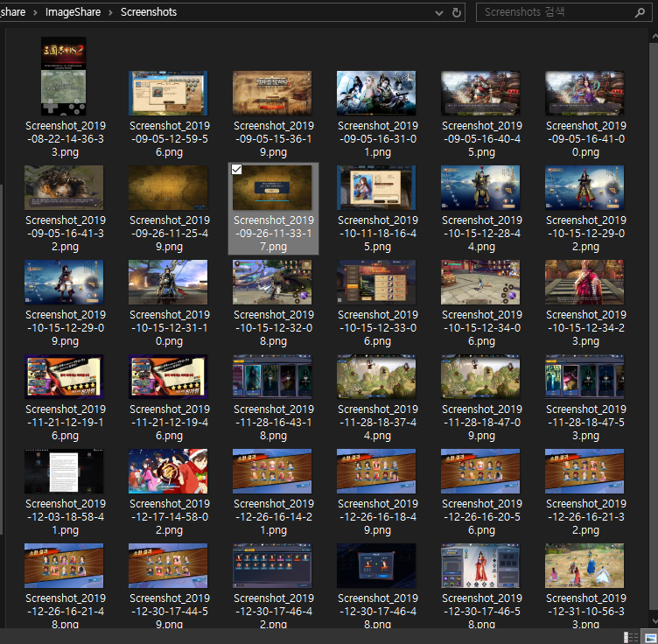The image size is (658, 644).
Task: Select thumbnail Screenshot_2019-12-30-17-44-59.png
Action: [168, 565]
